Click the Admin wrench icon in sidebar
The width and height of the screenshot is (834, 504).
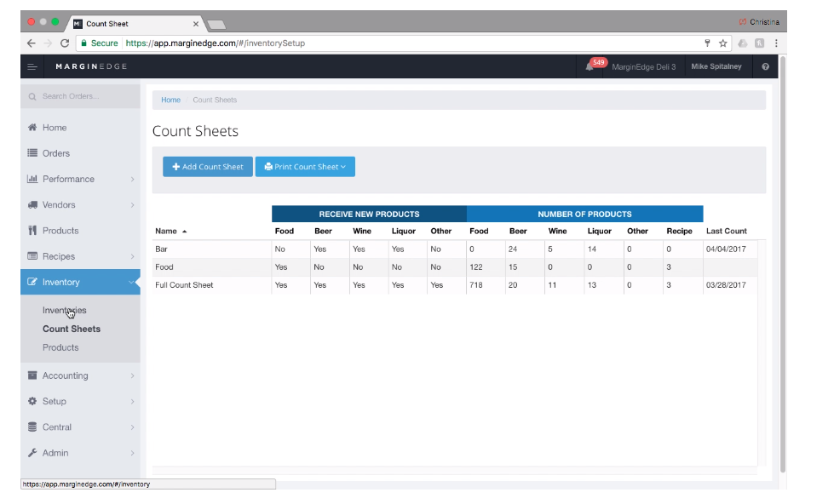point(32,453)
